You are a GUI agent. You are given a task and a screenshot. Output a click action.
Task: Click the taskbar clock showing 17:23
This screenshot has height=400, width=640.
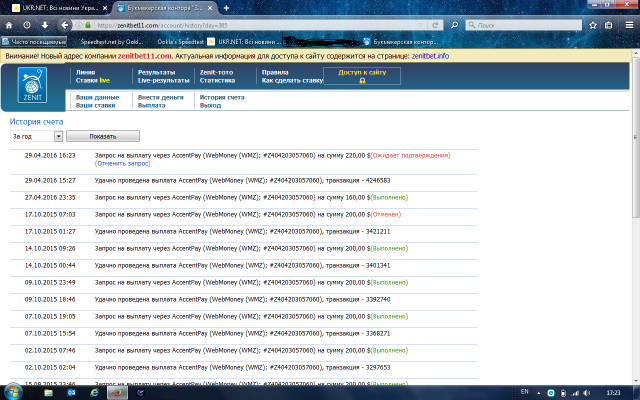pos(613,393)
